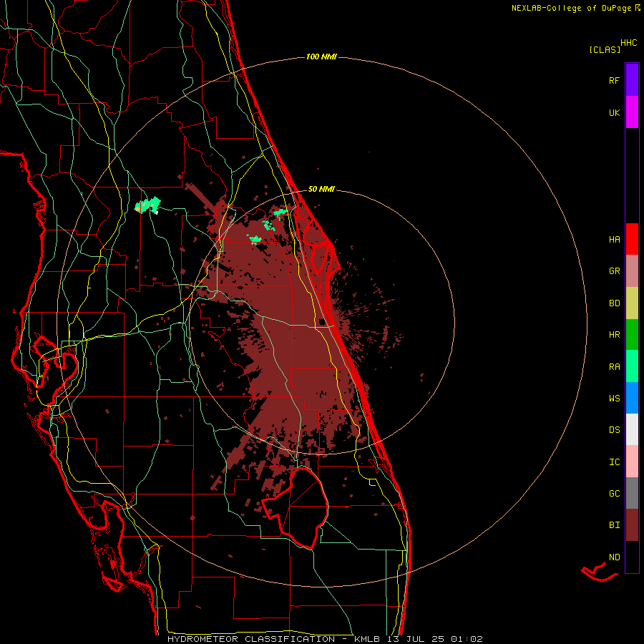644x644 pixels.
Task: Click the "HA" legend label
Action: point(614,239)
